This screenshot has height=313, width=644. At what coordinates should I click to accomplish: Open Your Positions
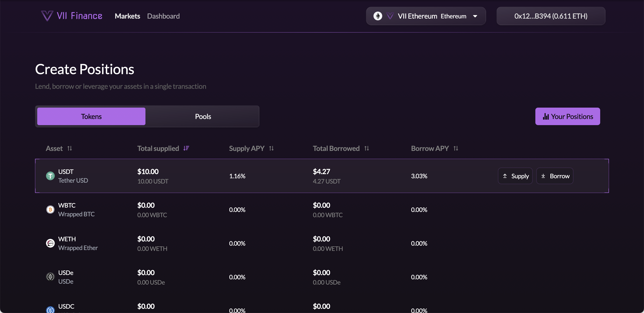tap(568, 117)
